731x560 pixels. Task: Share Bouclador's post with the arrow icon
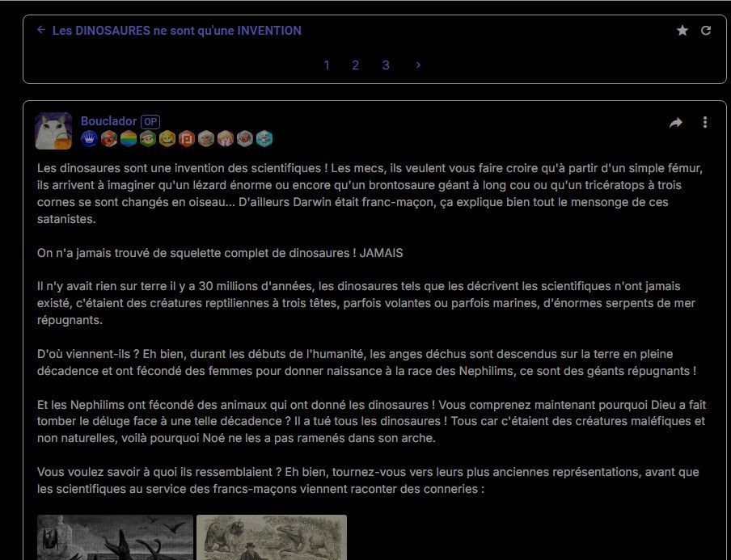click(676, 123)
